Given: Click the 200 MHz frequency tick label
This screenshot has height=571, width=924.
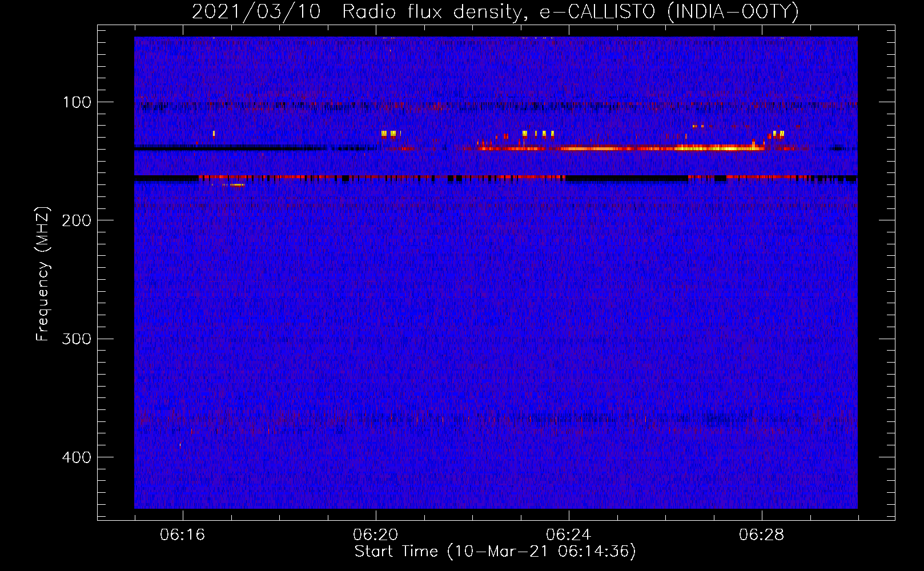Looking at the screenshot, I should pos(77,220).
